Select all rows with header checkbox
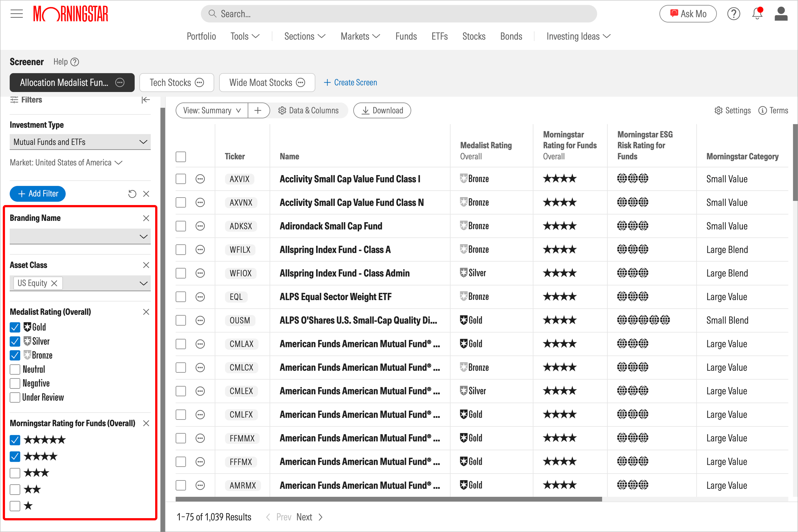The height and width of the screenshot is (532, 798). point(181,157)
